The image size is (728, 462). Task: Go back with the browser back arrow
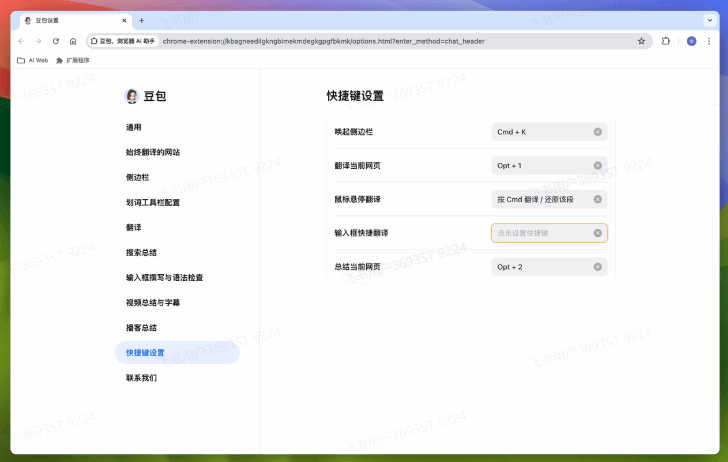(21, 41)
